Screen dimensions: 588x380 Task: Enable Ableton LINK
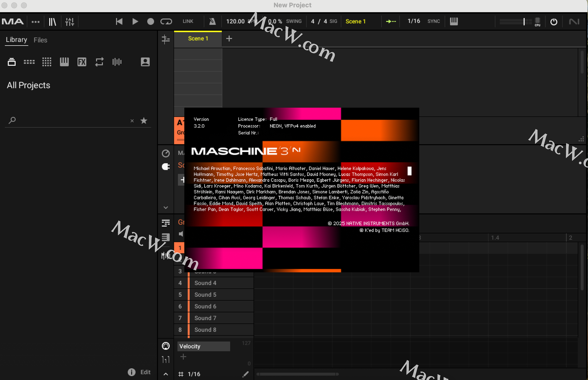click(188, 21)
